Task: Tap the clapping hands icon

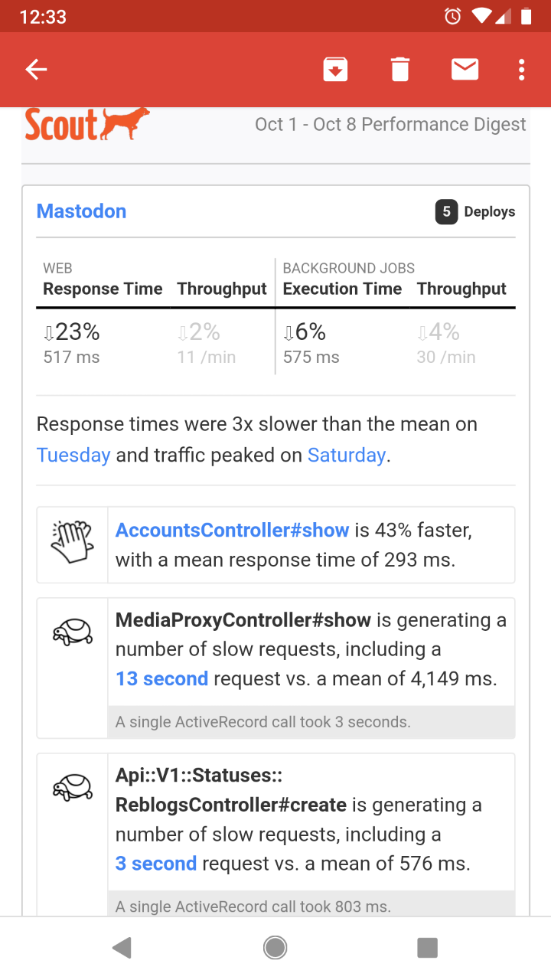Action: click(72, 543)
